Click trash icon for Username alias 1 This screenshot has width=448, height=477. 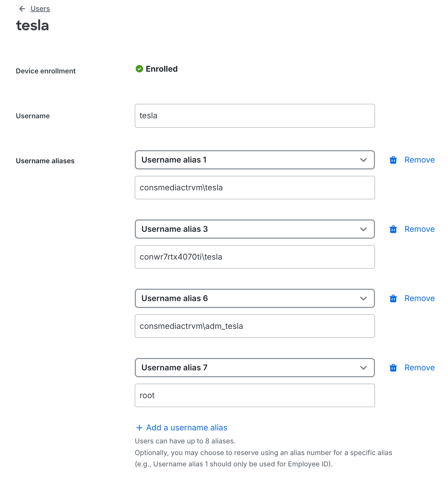(x=393, y=160)
